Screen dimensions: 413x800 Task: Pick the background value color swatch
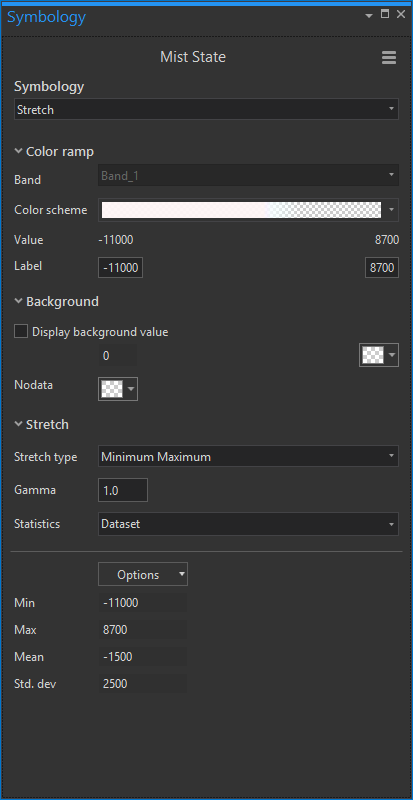tap(379, 355)
